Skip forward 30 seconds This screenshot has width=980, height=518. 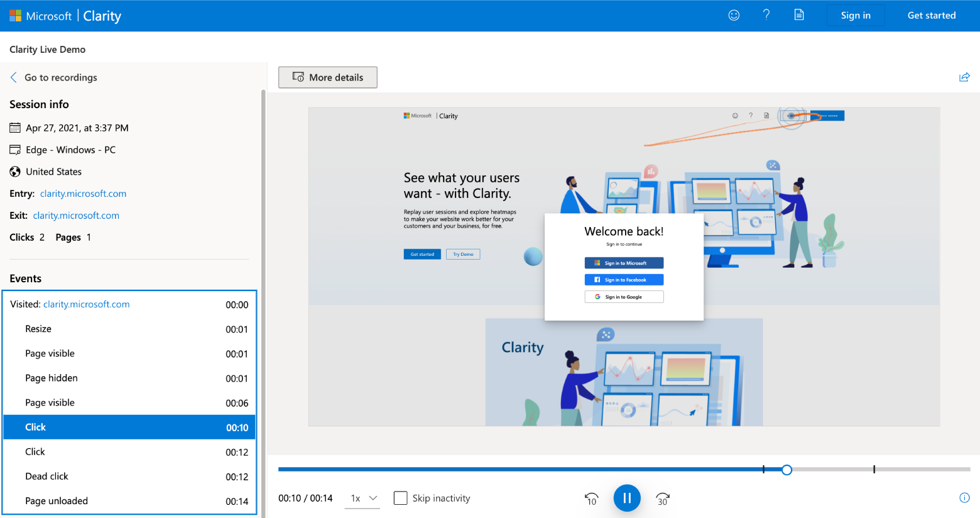[662, 497]
